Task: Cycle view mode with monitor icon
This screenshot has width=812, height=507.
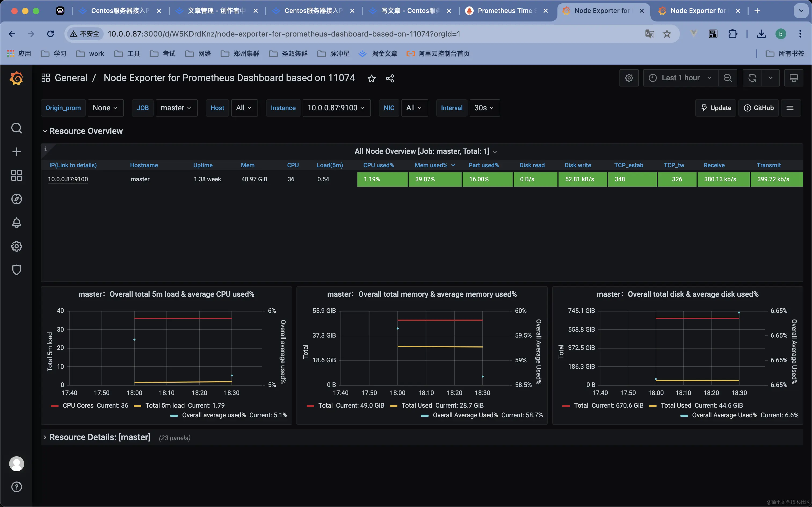Action: pyautogui.click(x=793, y=78)
